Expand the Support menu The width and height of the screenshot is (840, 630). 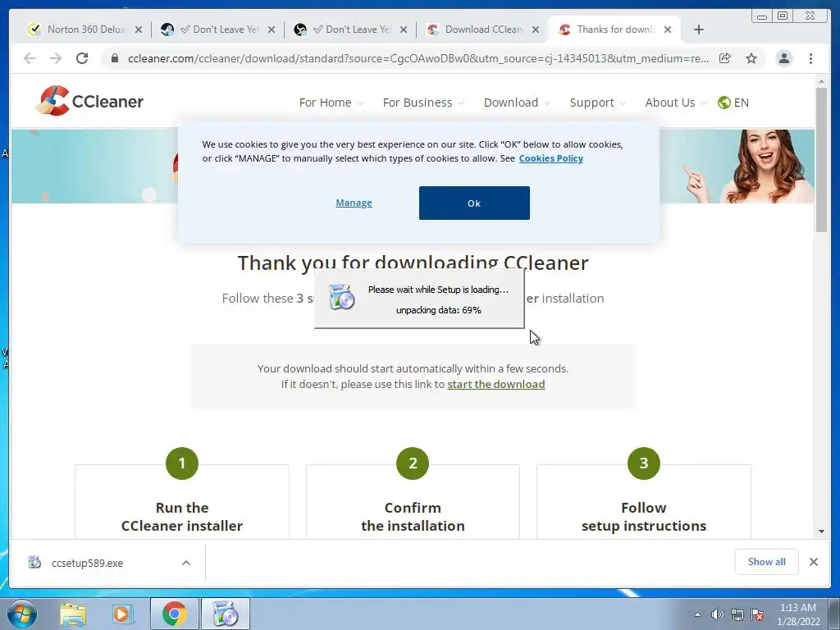(597, 103)
